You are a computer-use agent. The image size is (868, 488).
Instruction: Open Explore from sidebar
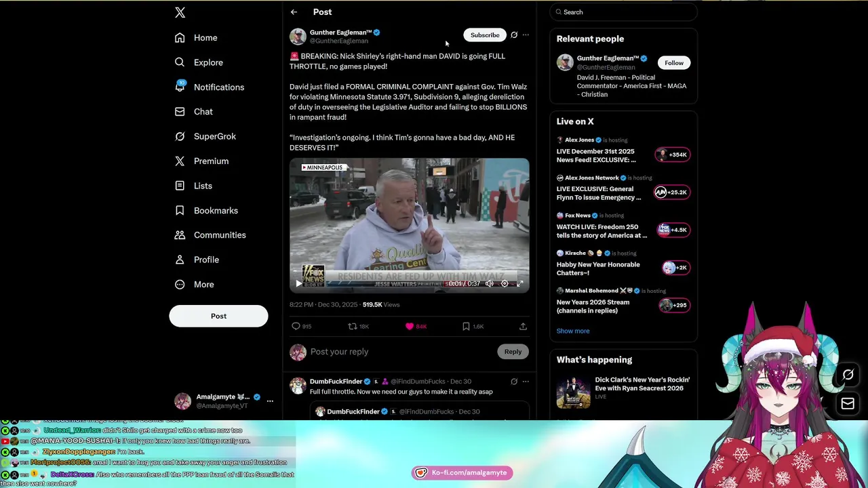point(199,62)
